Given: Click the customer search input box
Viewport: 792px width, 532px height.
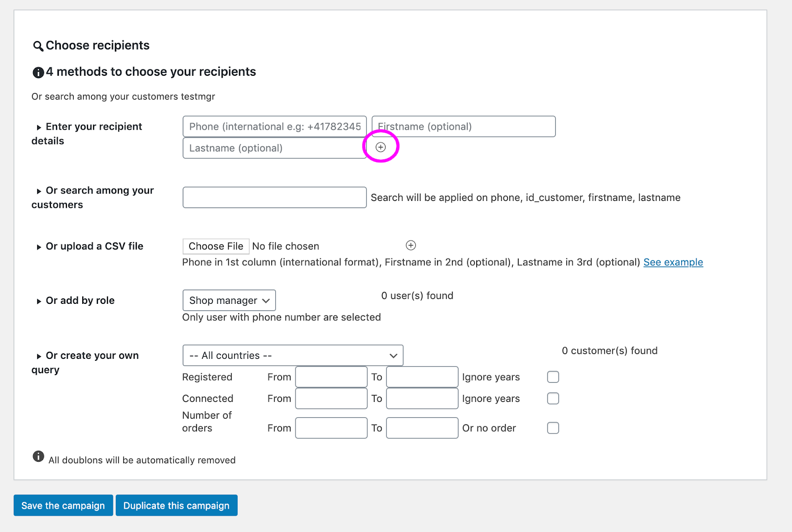Looking at the screenshot, I should 275,197.
